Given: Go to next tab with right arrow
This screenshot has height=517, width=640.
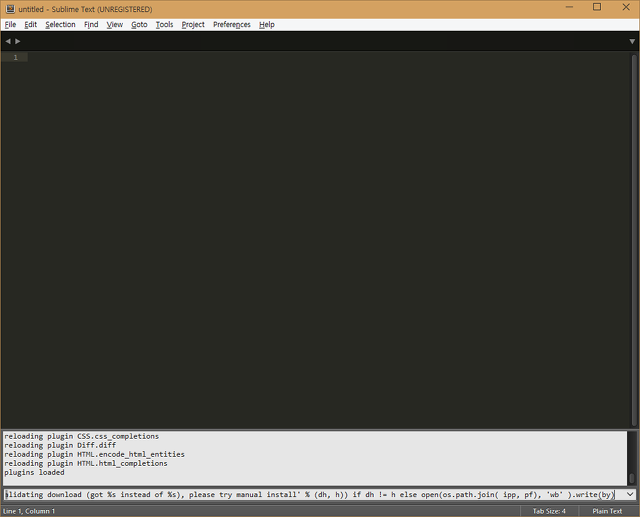Looking at the screenshot, I should tap(18, 41).
